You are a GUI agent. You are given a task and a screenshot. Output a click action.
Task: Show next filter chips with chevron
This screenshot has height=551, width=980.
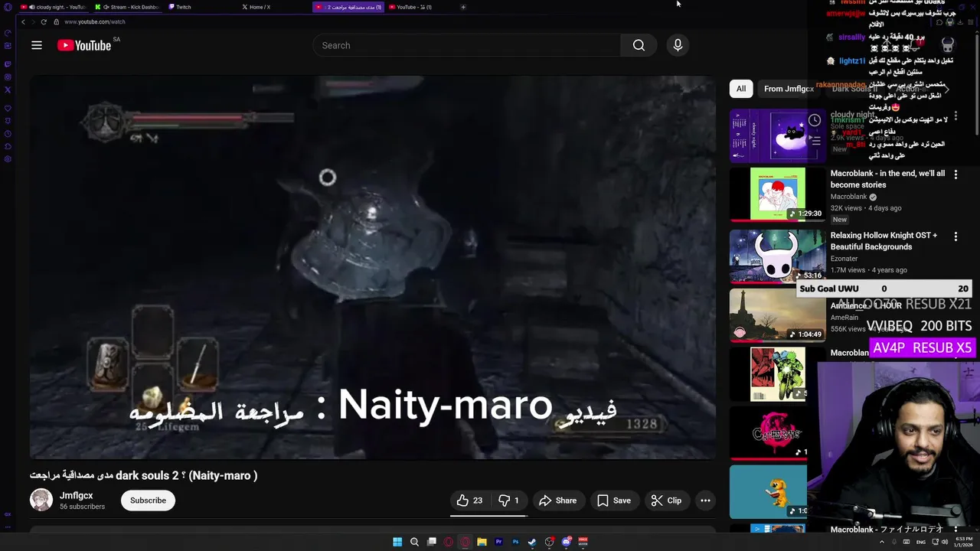[947, 89]
